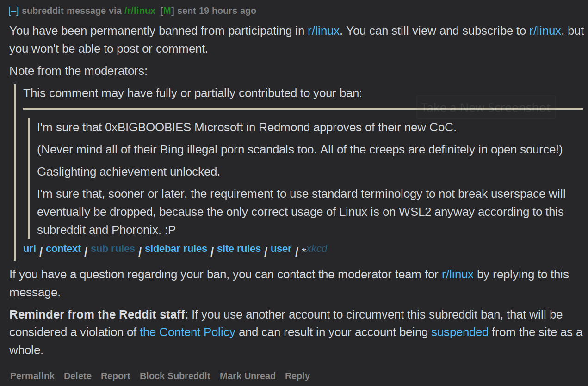This screenshot has width=588, height=386.
Task: Open the 'sidebar rules' link
Action: tap(176, 249)
